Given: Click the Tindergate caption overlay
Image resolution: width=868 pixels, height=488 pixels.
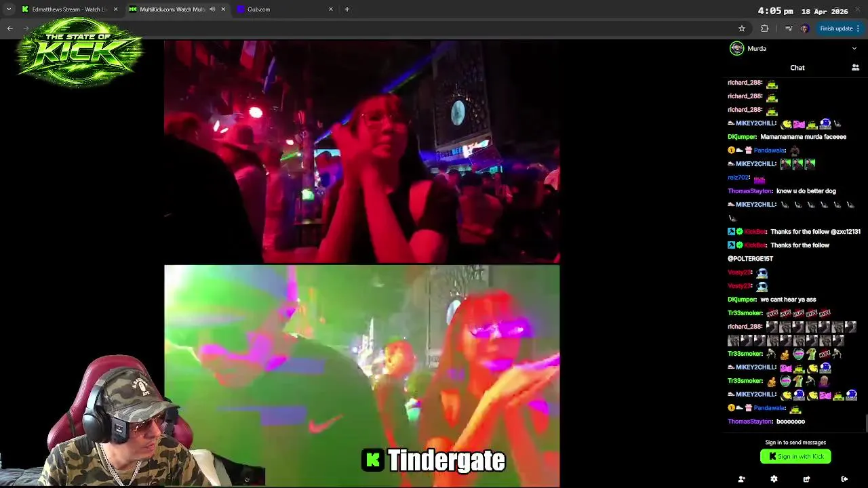Looking at the screenshot, I should point(434,460).
